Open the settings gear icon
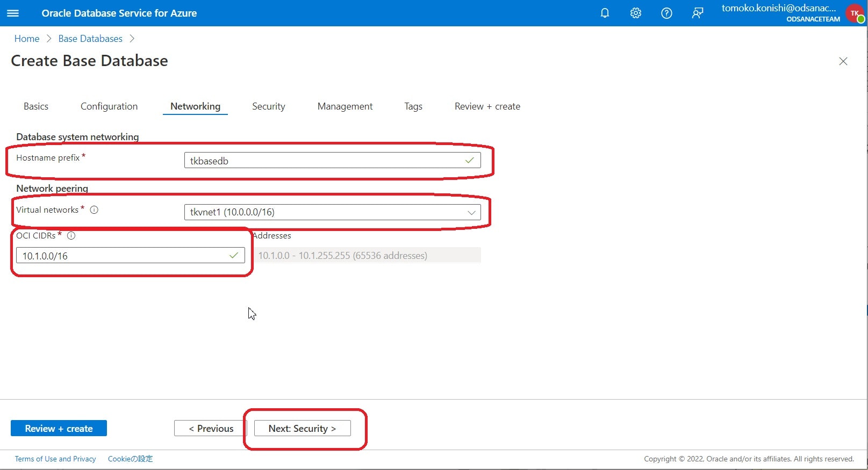The height and width of the screenshot is (470, 868). (636, 13)
